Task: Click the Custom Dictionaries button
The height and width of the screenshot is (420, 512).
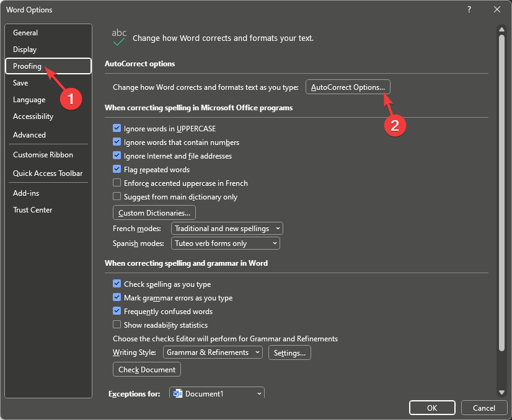Action: point(154,213)
